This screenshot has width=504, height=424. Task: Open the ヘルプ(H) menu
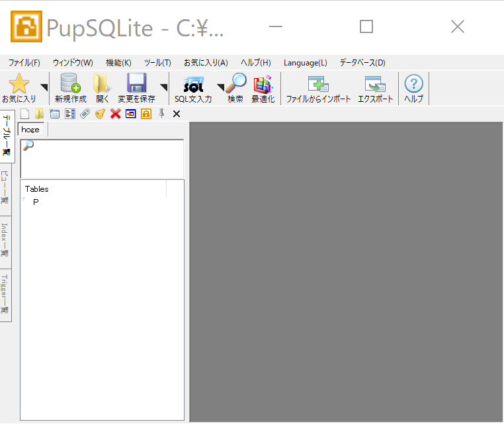(256, 63)
